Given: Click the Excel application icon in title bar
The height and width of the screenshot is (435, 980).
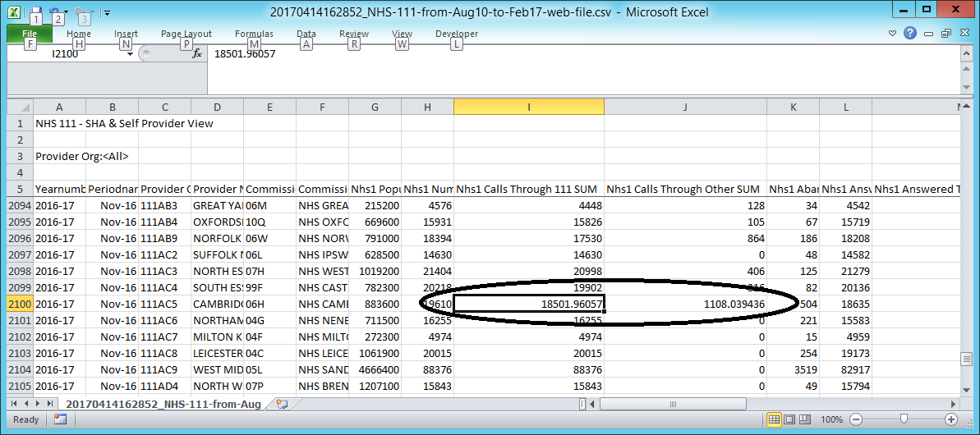Looking at the screenshot, I should click(x=14, y=11).
